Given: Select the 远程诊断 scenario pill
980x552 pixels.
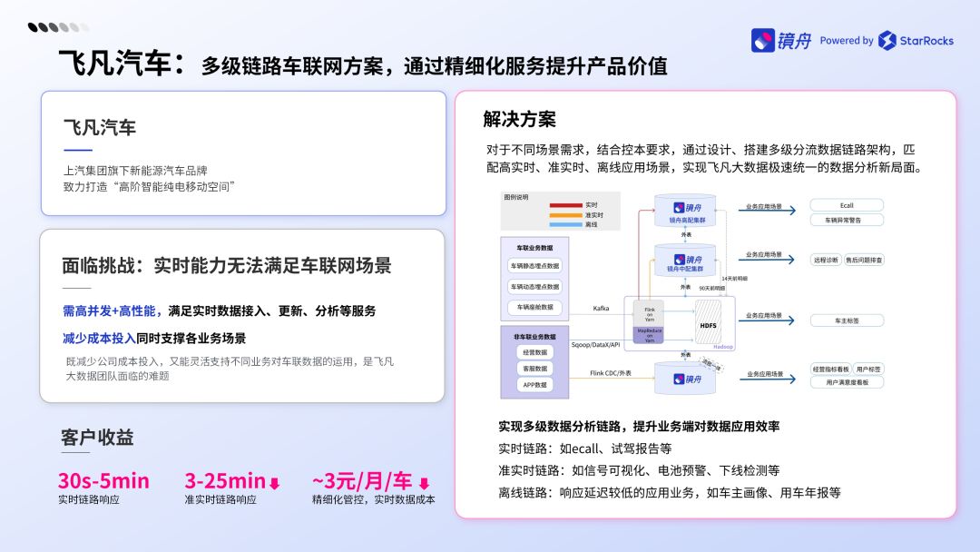Looking at the screenshot, I should point(826,260).
